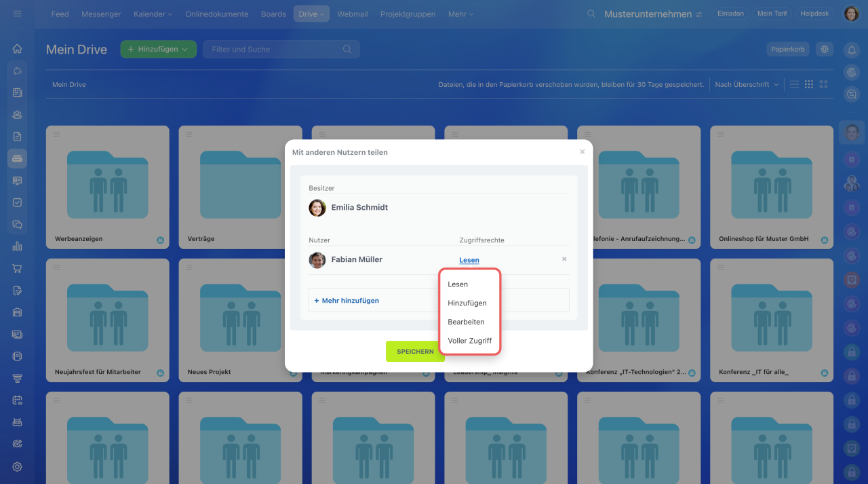Open the Drive icon in the left sidebar
The image size is (868, 484).
[x=17, y=159]
